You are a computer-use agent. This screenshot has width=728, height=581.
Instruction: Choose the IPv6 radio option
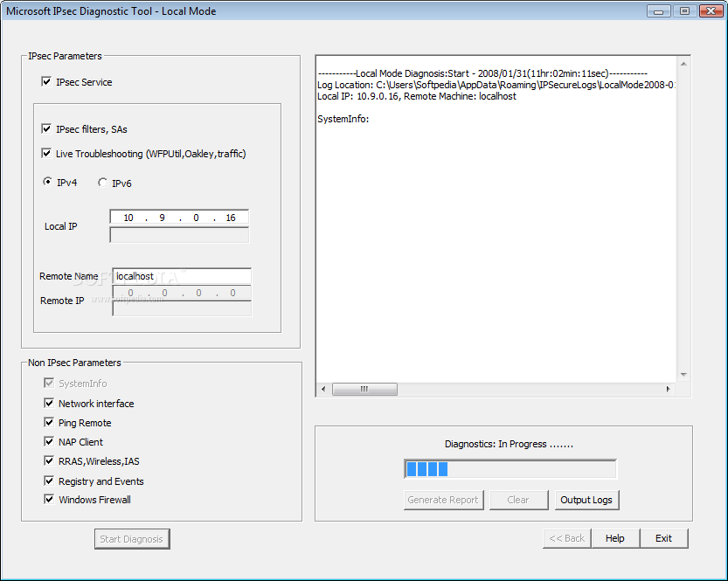102,183
